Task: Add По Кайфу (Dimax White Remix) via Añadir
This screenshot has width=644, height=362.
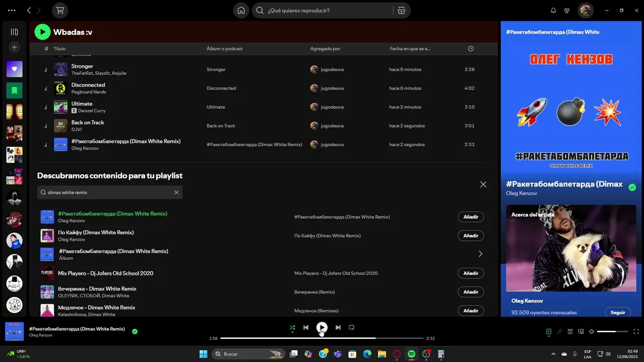Action: tap(471, 236)
